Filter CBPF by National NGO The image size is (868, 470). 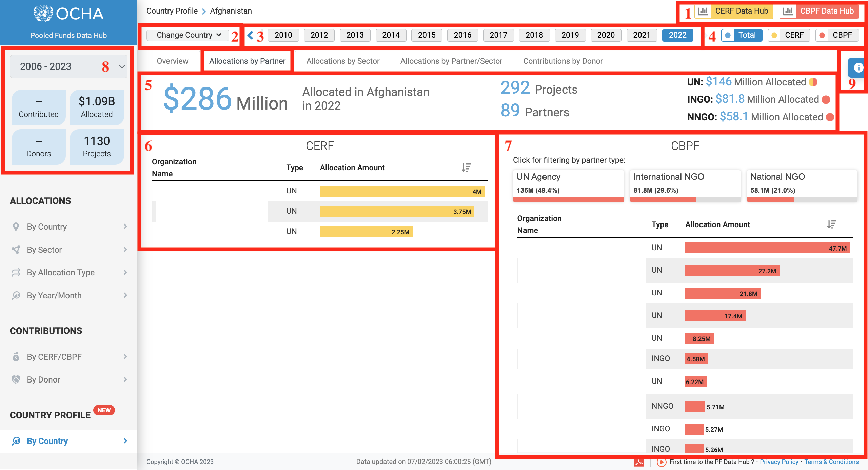[802, 185]
